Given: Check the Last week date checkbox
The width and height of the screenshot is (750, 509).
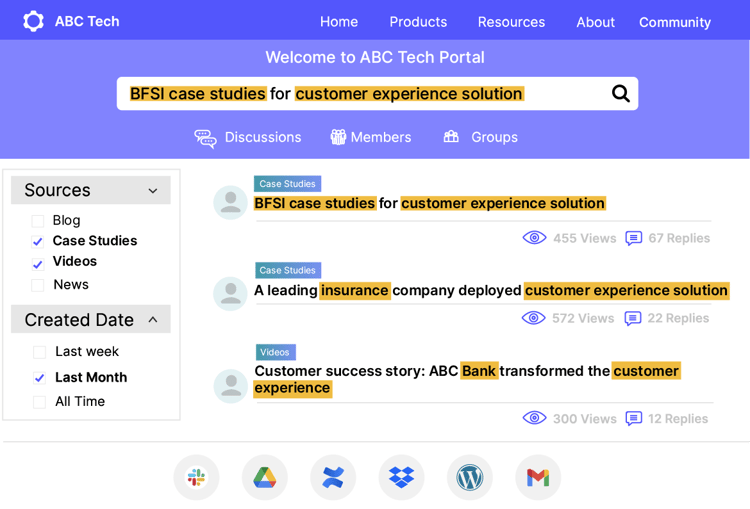Looking at the screenshot, I should [x=39, y=352].
